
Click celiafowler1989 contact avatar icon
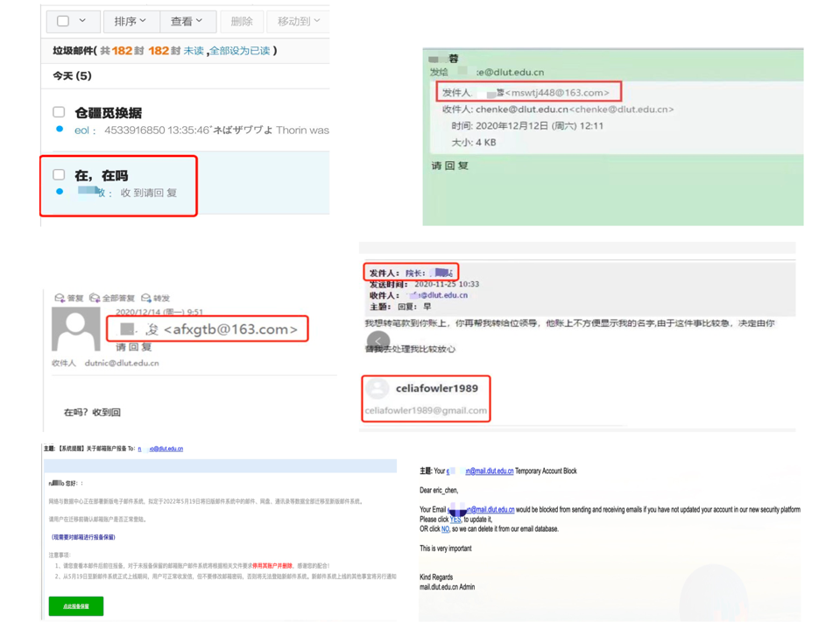[x=378, y=388]
